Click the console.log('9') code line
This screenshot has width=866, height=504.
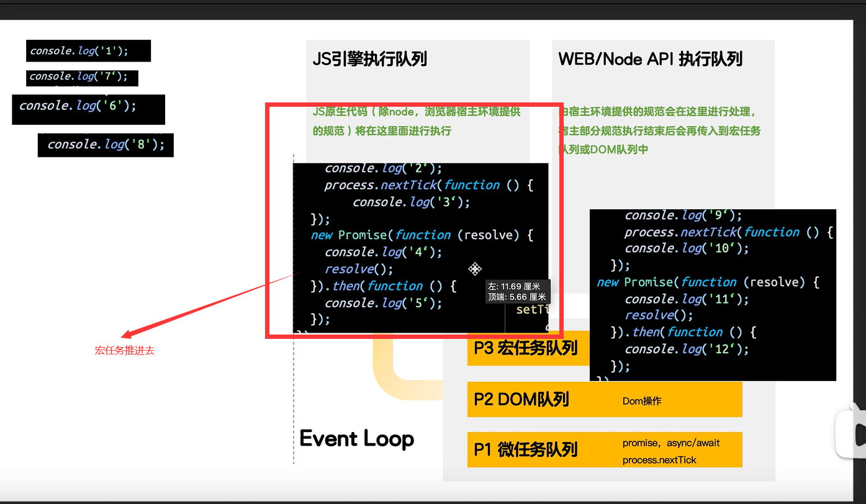(x=683, y=215)
